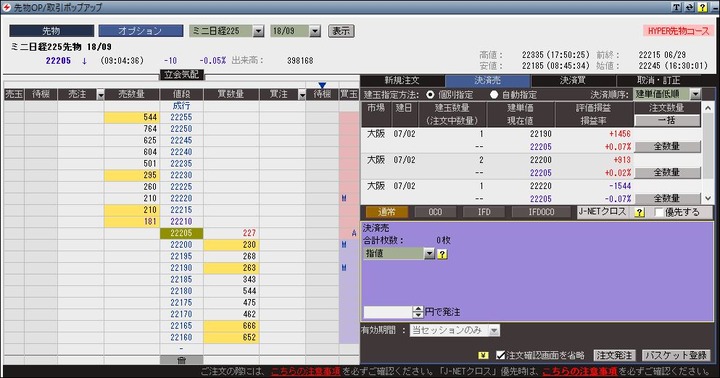Image resolution: width=720 pixels, height=378 pixels.
Task: Select the 自動指定 radio button
Action: [494, 95]
